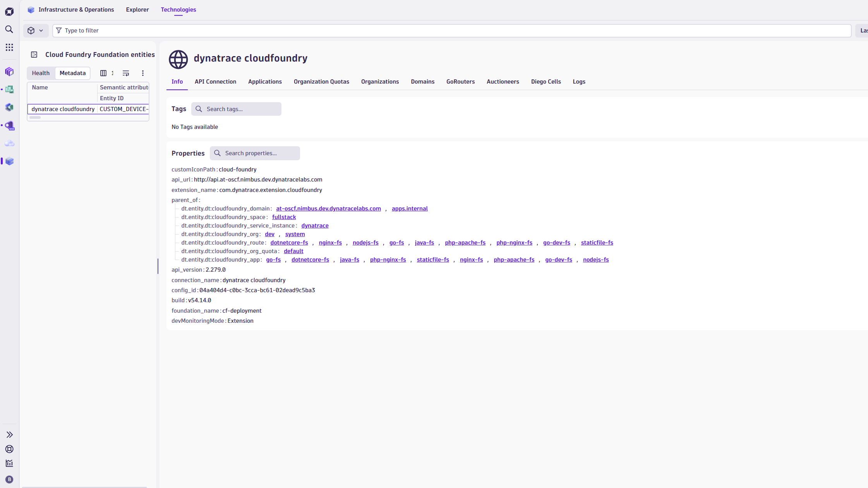
Task: Select the Clouds app icon in the sidebar
Action: coord(9,144)
